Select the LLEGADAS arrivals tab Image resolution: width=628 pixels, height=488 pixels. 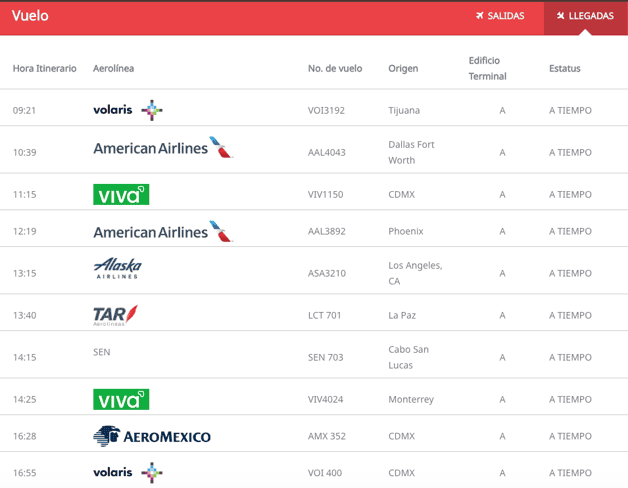coord(585,16)
